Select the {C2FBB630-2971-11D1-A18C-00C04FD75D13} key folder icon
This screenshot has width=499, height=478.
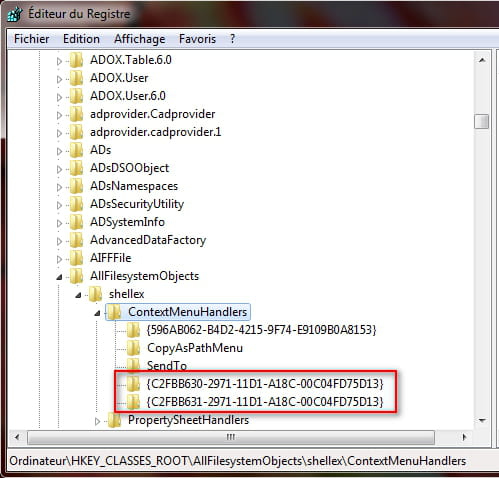[134, 384]
